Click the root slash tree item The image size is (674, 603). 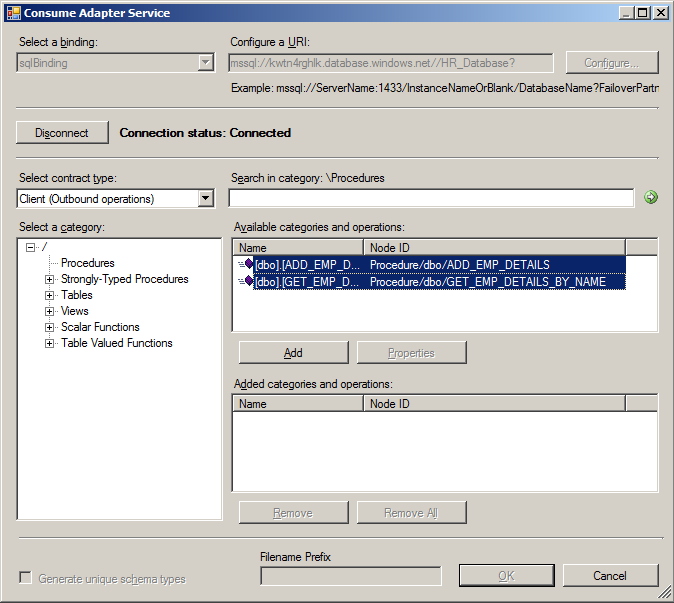pos(45,247)
